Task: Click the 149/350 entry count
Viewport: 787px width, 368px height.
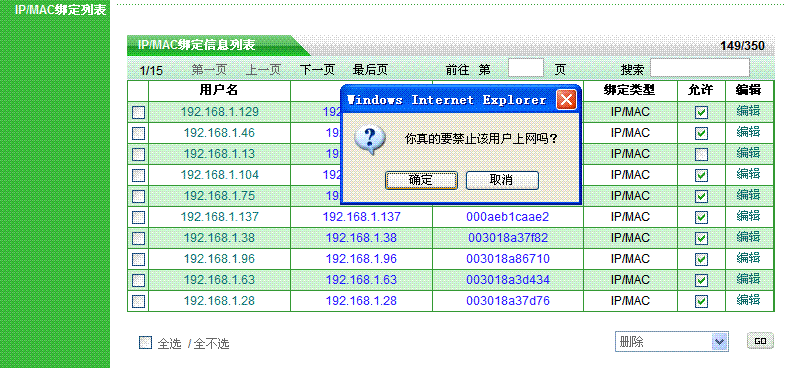Action: (742, 46)
